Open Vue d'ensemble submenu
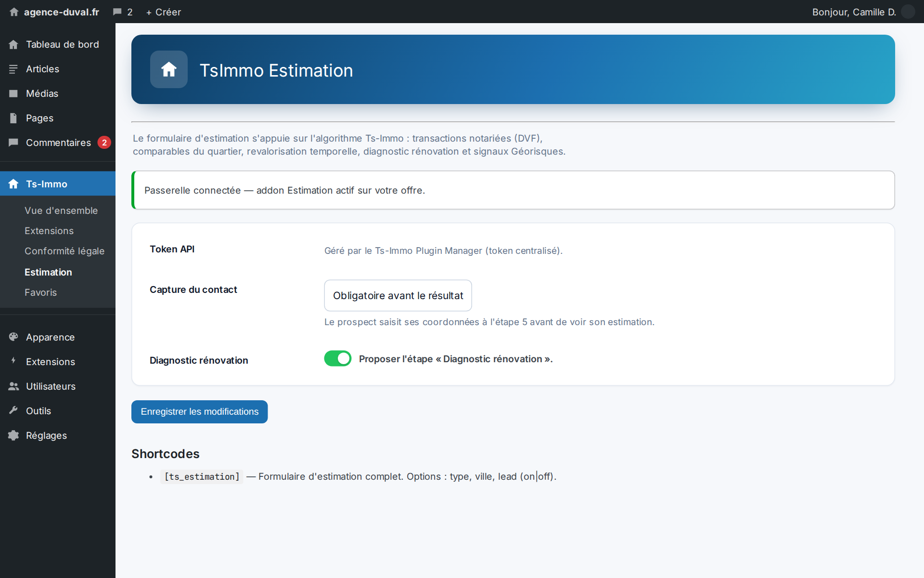This screenshot has height=578, width=924. pyautogui.click(x=61, y=210)
